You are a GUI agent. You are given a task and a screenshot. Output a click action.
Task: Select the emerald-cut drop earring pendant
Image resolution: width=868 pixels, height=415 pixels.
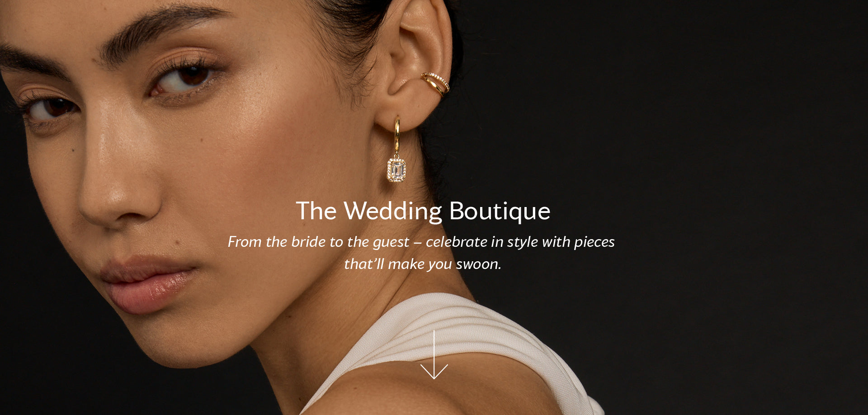(x=396, y=170)
